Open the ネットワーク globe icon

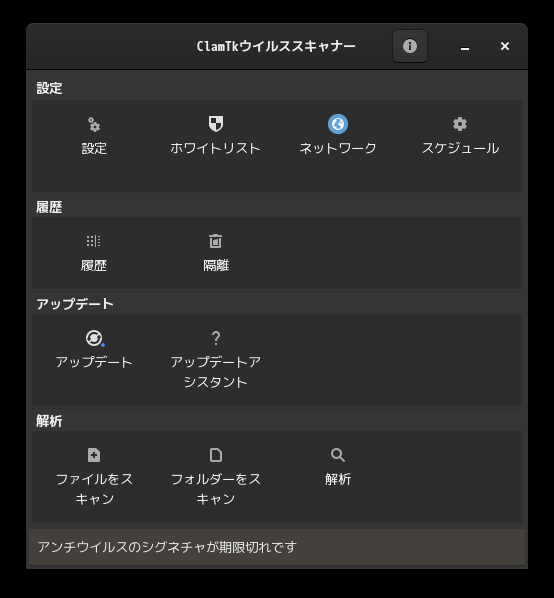pyautogui.click(x=338, y=124)
